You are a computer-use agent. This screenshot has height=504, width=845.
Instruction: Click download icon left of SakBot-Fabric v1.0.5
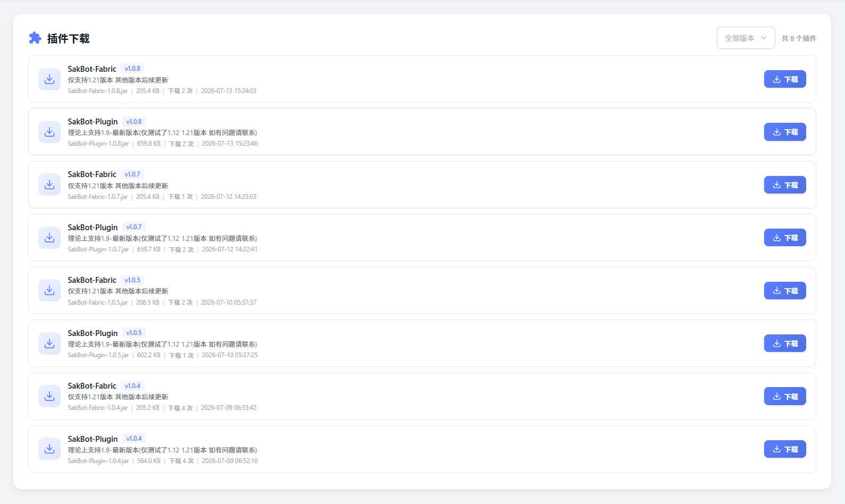(x=49, y=290)
